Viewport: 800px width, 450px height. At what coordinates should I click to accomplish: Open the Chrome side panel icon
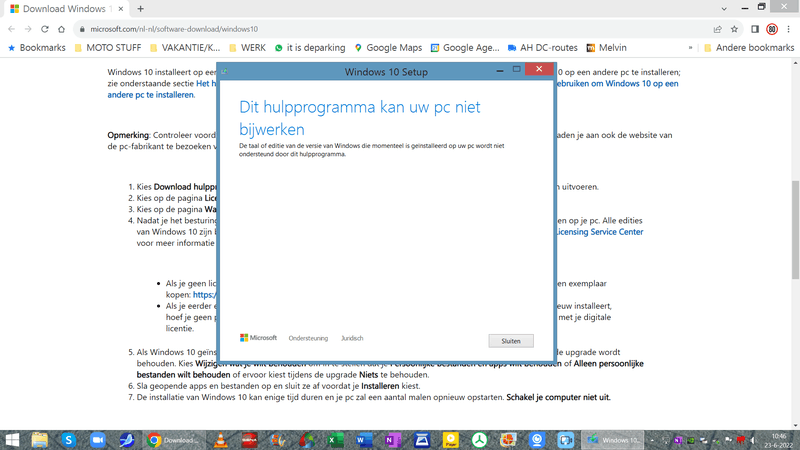coord(755,29)
